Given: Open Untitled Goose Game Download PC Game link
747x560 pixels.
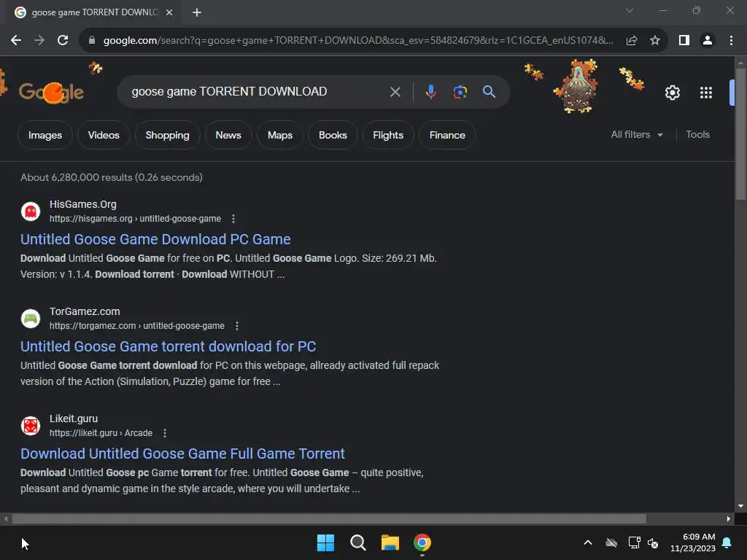Looking at the screenshot, I should (155, 239).
